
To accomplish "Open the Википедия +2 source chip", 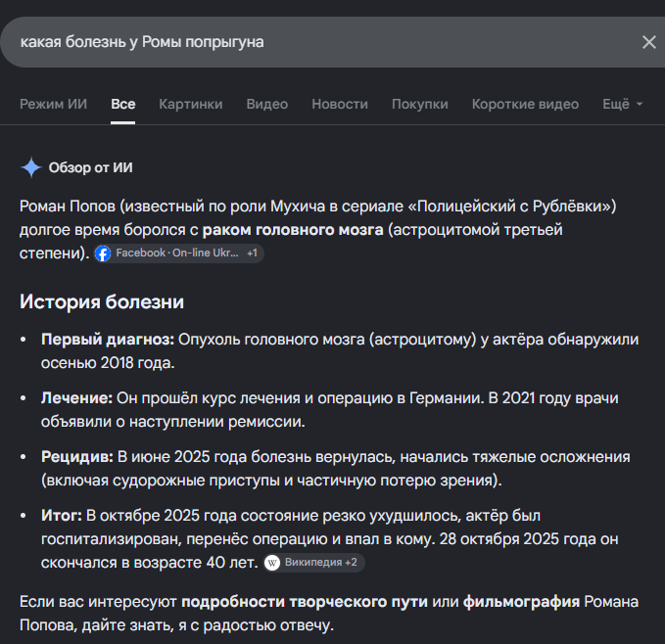I will 313,563.
